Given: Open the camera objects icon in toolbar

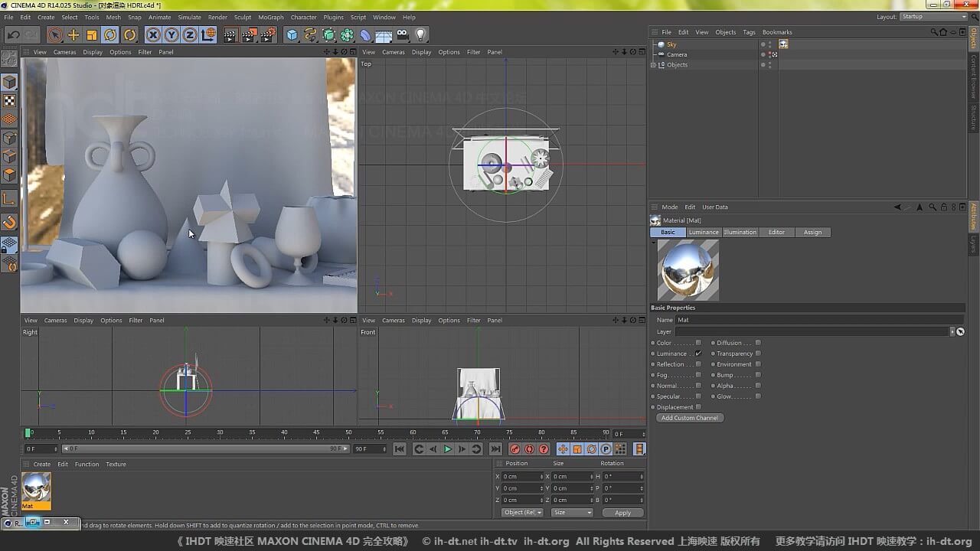Looking at the screenshot, I should pyautogui.click(x=402, y=34).
